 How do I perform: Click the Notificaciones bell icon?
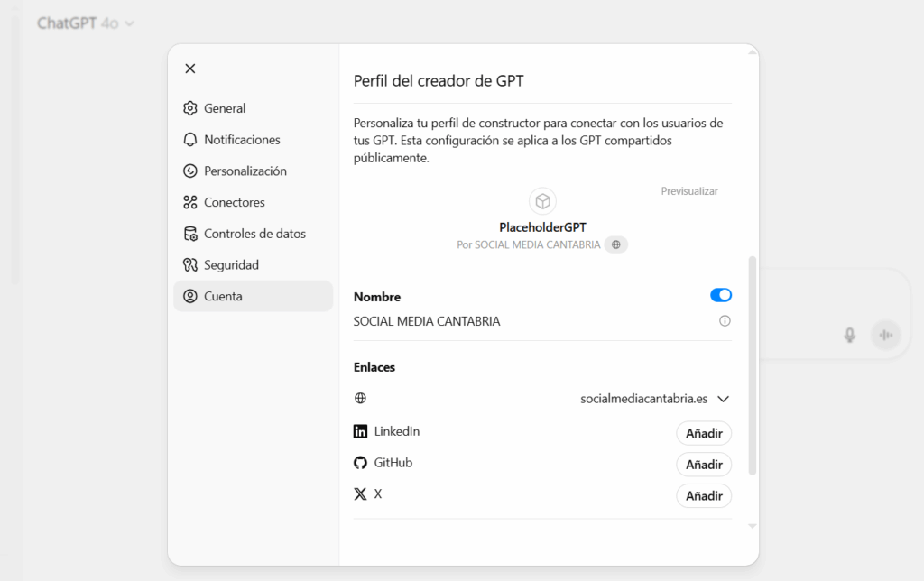(189, 140)
